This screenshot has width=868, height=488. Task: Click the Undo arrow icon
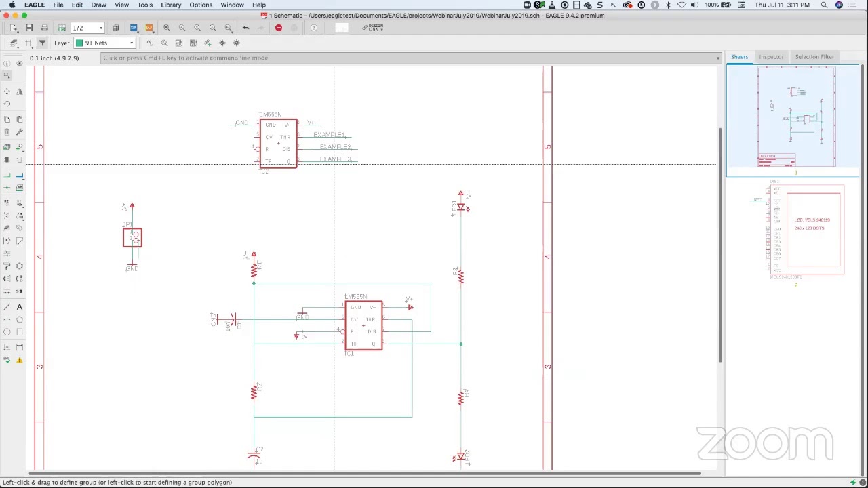coord(245,28)
